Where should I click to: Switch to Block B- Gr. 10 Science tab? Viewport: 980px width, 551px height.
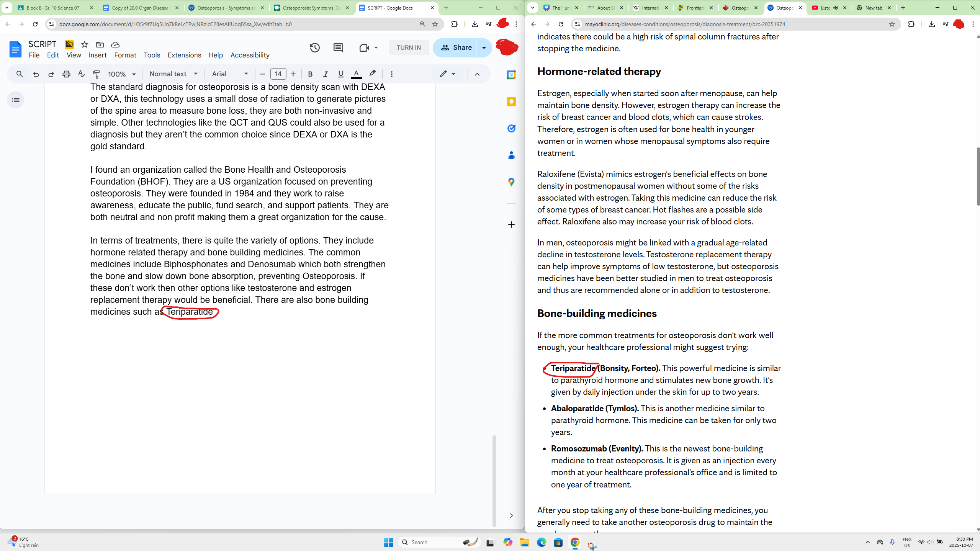coord(53,8)
